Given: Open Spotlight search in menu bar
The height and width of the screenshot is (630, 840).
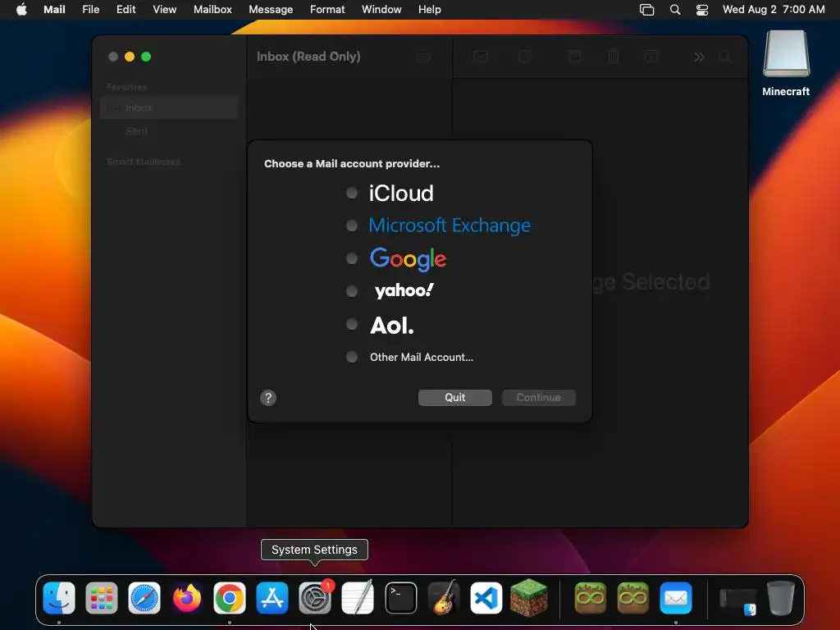Looking at the screenshot, I should pyautogui.click(x=675, y=10).
